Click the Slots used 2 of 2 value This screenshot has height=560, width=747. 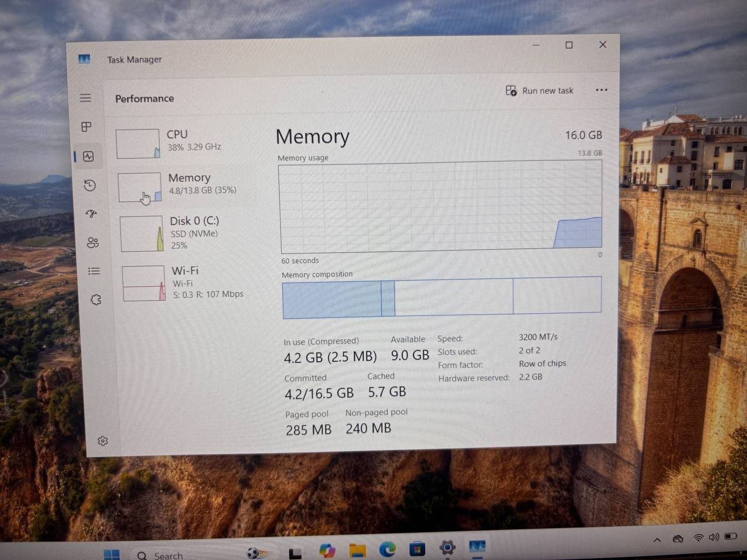(529, 350)
